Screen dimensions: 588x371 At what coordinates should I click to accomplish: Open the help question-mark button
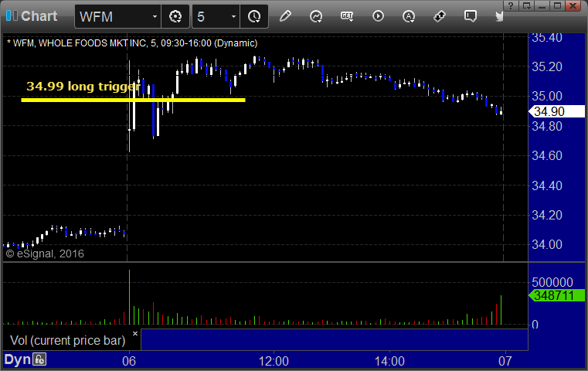(x=511, y=5)
